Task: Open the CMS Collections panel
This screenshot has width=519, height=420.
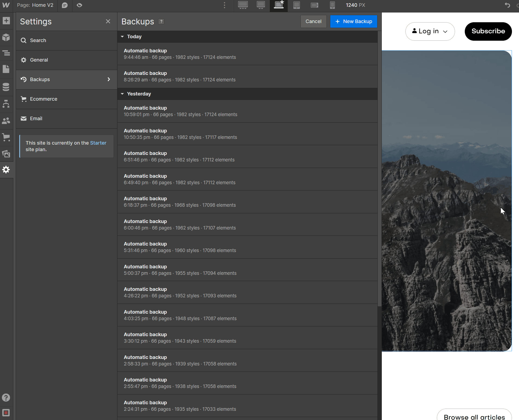Action: pyautogui.click(x=7, y=87)
